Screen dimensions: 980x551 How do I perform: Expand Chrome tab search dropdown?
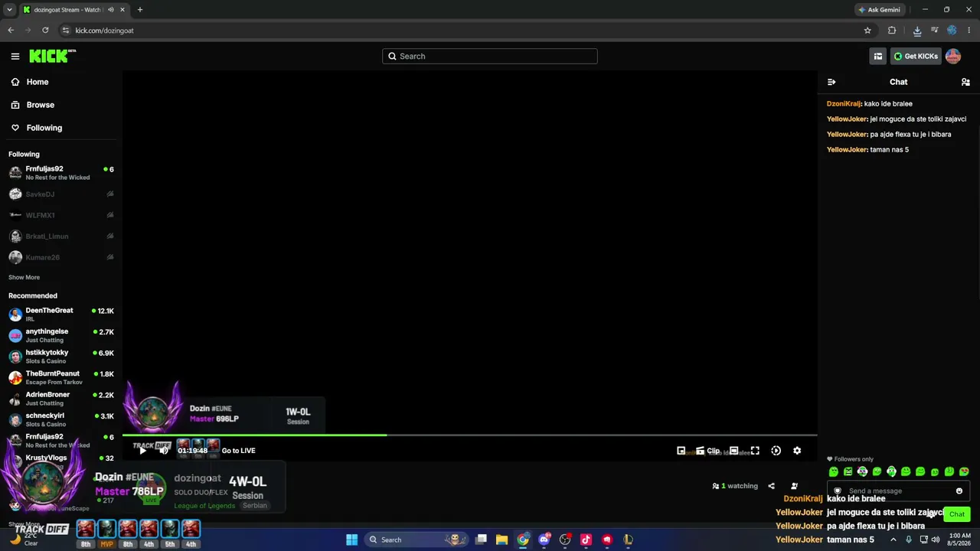pyautogui.click(x=8, y=10)
